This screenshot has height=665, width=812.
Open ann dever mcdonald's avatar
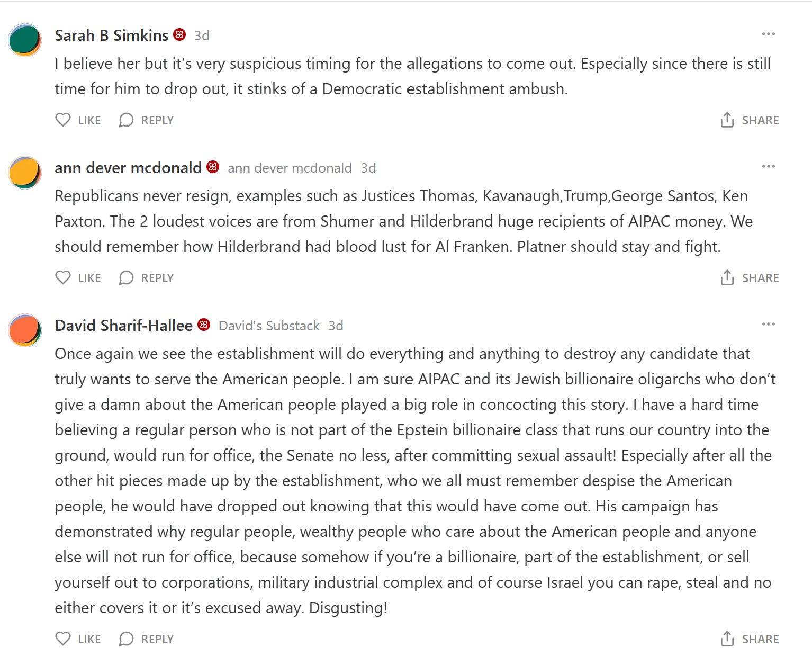coord(25,172)
